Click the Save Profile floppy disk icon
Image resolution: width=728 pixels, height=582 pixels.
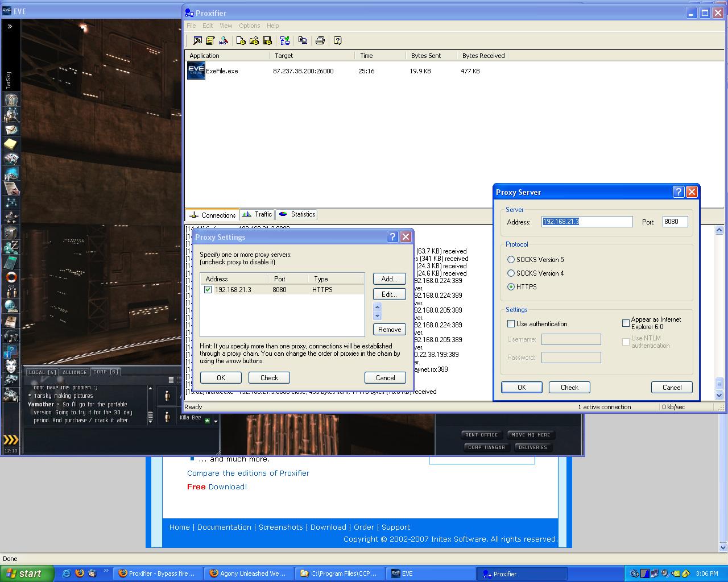[267, 40]
